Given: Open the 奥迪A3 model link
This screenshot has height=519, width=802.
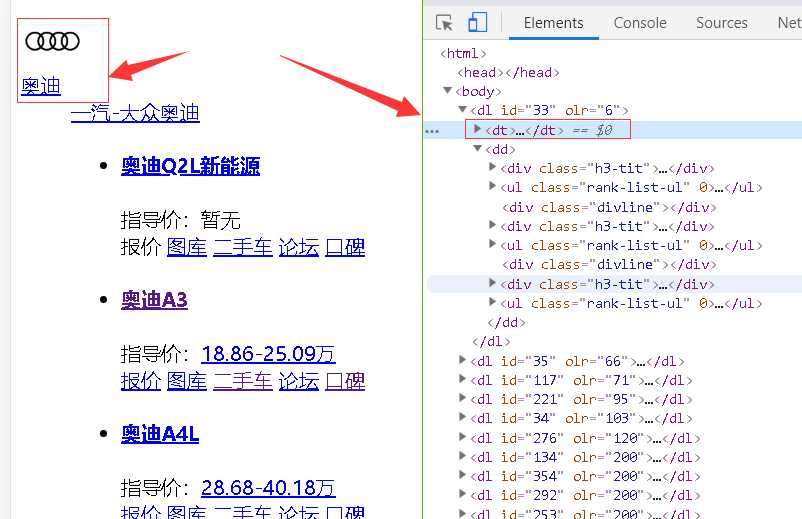Looking at the screenshot, I should tap(154, 300).
